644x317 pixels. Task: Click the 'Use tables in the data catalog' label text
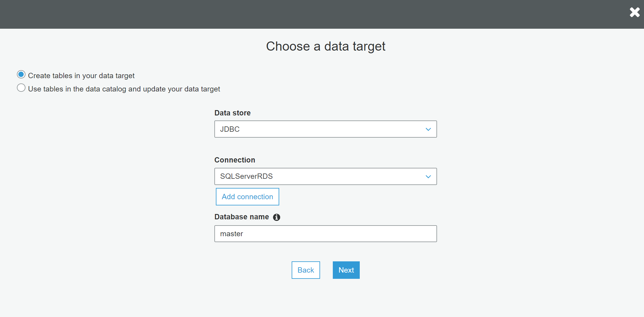click(x=124, y=89)
